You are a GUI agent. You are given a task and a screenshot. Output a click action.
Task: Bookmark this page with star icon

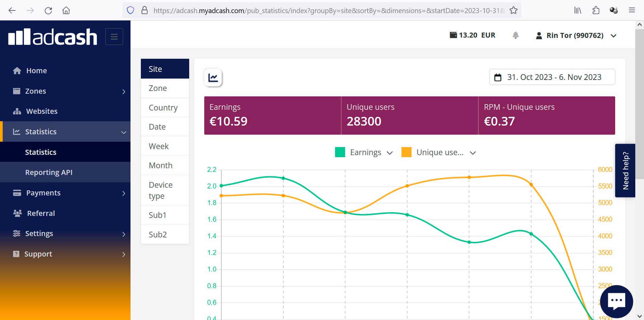[x=513, y=10]
